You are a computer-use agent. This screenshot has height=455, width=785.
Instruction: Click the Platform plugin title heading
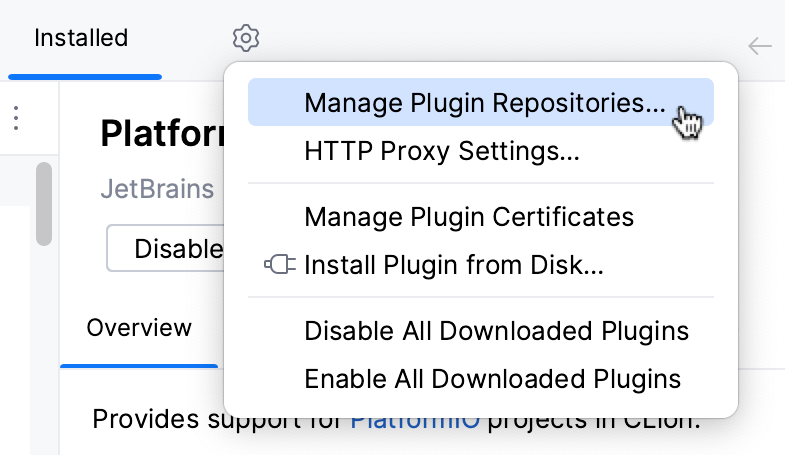pyautogui.click(x=160, y=134)
